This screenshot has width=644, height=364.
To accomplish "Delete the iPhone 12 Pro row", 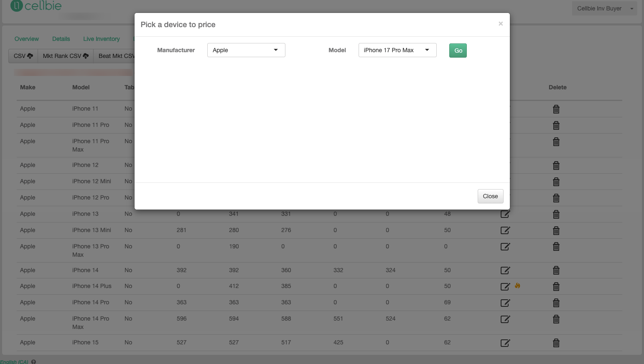I will [x=556, y=198].
